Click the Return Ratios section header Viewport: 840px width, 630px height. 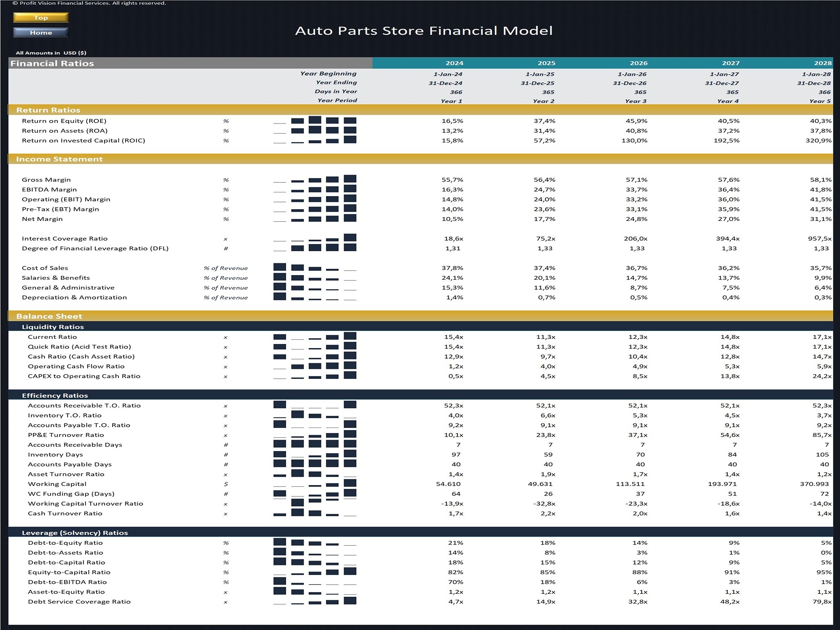(420, 110)
